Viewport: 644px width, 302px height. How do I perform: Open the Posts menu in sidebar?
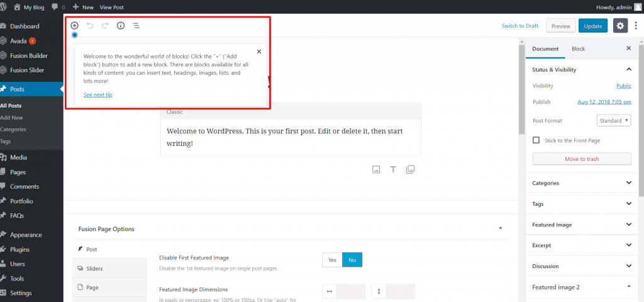pos(31,89)
